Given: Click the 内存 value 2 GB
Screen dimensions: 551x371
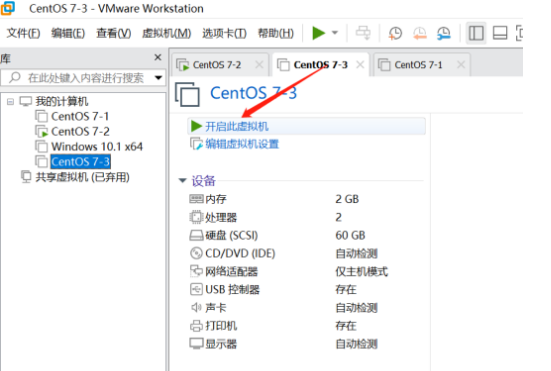Looking at the screenshot, I should (347, 199).
